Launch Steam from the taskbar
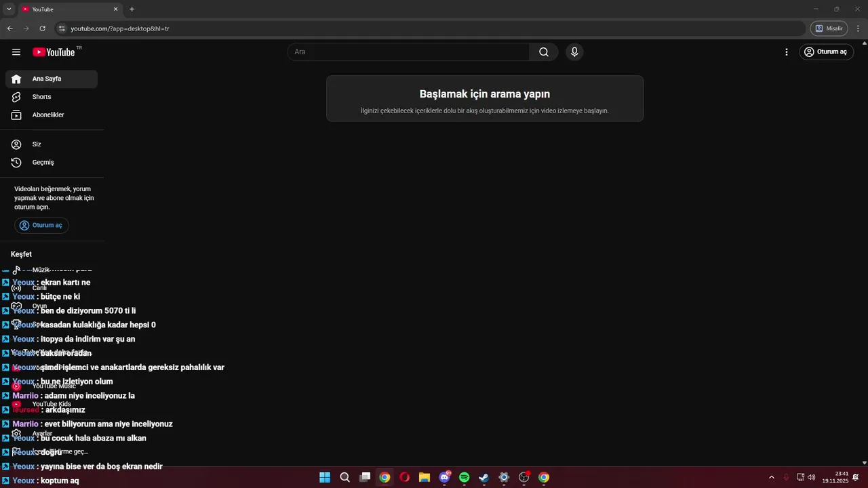The width and height of the screenshot is (868, 488). (x=484, y=477)
